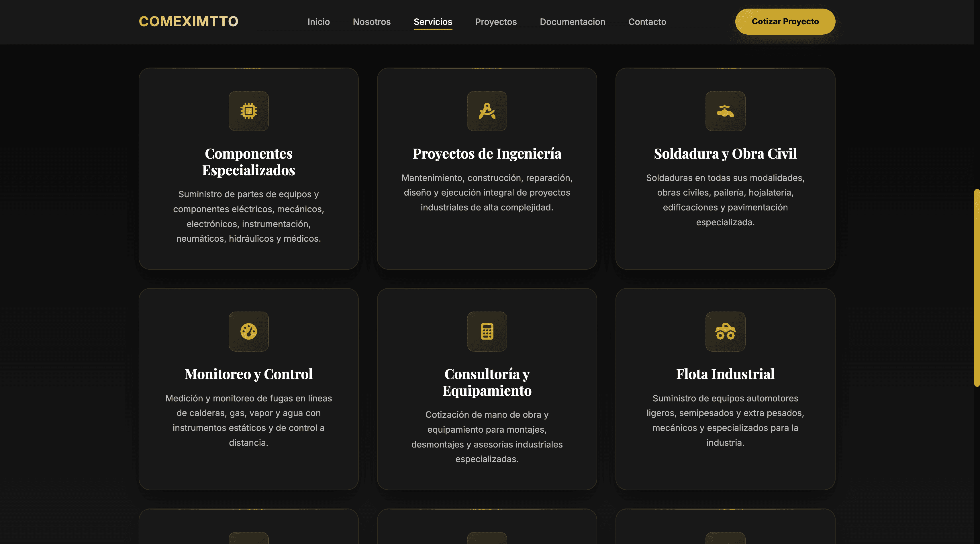This screenshot has width=980, height=544.
Task: Open the Contacto page
Action: [x=647, y=22]
